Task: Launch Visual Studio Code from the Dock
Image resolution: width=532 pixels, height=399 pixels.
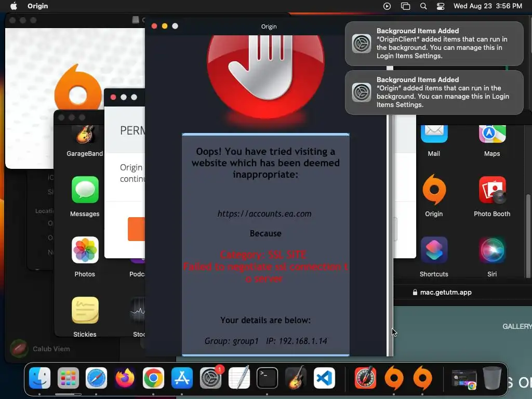Action: (x=324, y=378)
